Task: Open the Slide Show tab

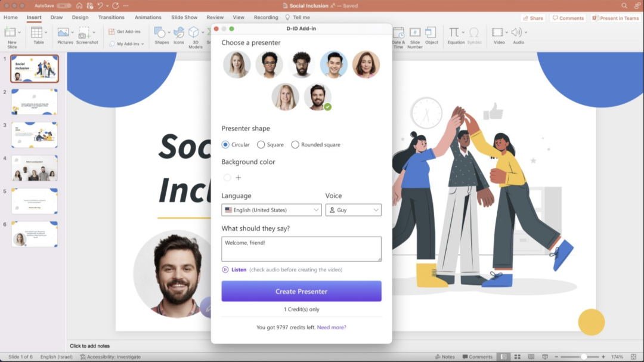Action: (184, 17)
